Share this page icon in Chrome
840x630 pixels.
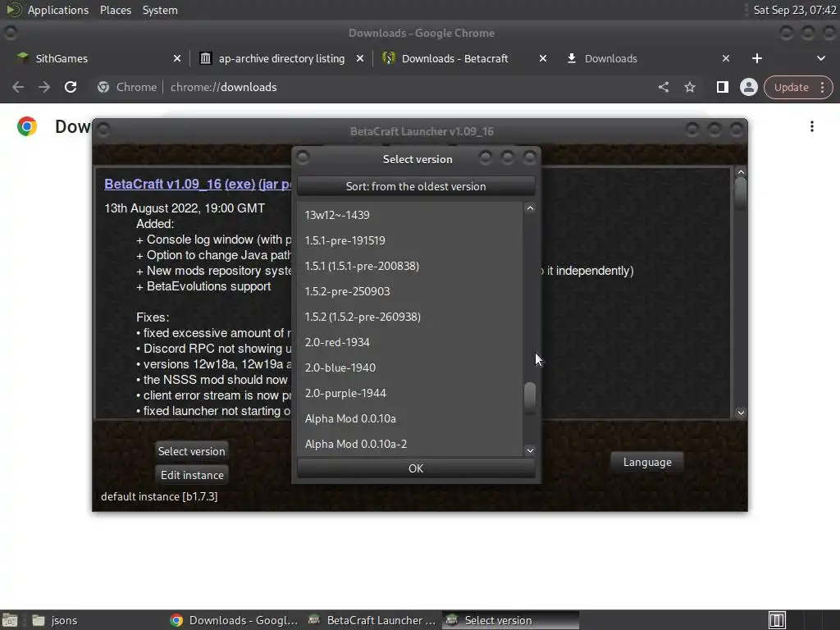click(x=663, y=87)
